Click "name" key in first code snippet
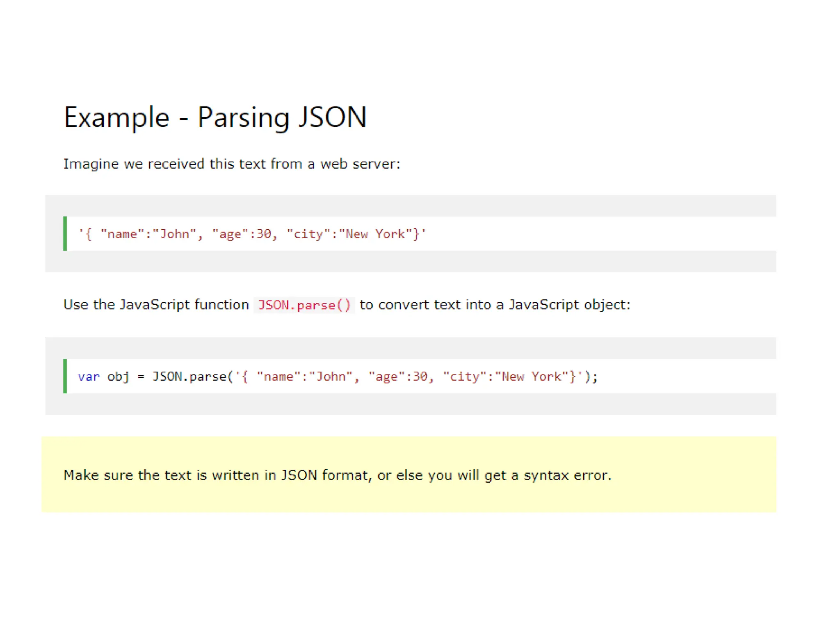Viewport: 840px width, 630px height. pyautogui.click(x=122, y=234)
